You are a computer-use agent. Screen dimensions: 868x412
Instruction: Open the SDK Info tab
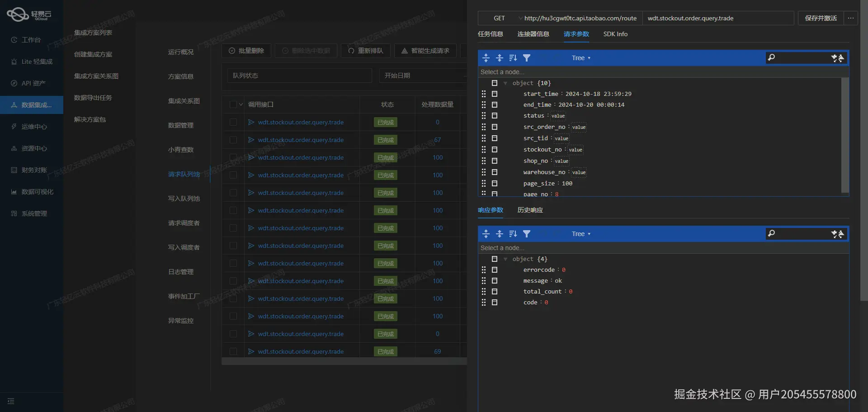(615, 34)
